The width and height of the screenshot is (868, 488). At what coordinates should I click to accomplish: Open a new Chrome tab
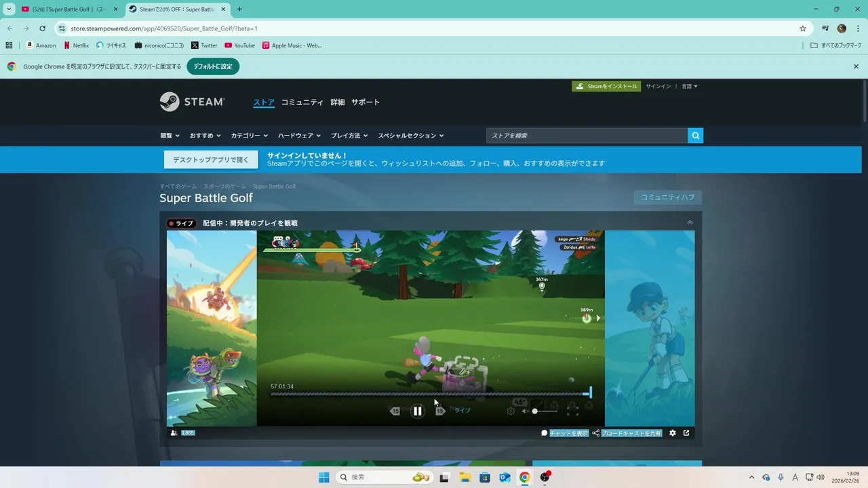(239, 9)
